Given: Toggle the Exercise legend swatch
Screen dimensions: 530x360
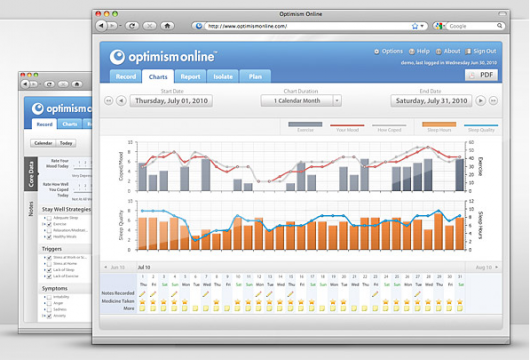Looking at the screenshot, I should [x=305, y=124].
